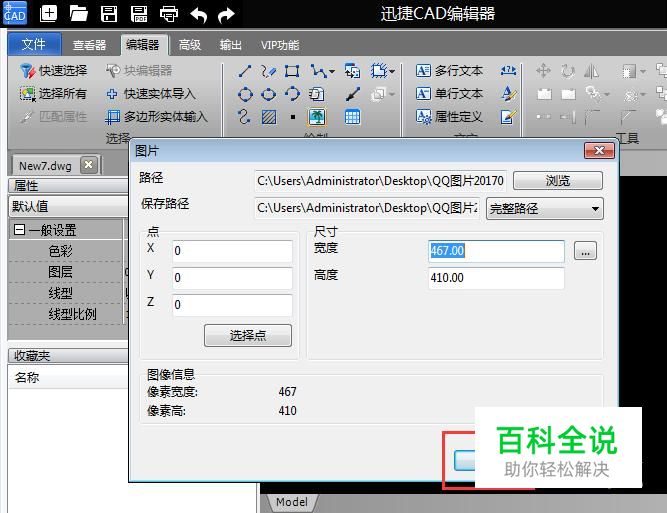This screenshot has height=513, width=667.
Task: Click 快速选择 in the ribbon
Action: [54, 71]
